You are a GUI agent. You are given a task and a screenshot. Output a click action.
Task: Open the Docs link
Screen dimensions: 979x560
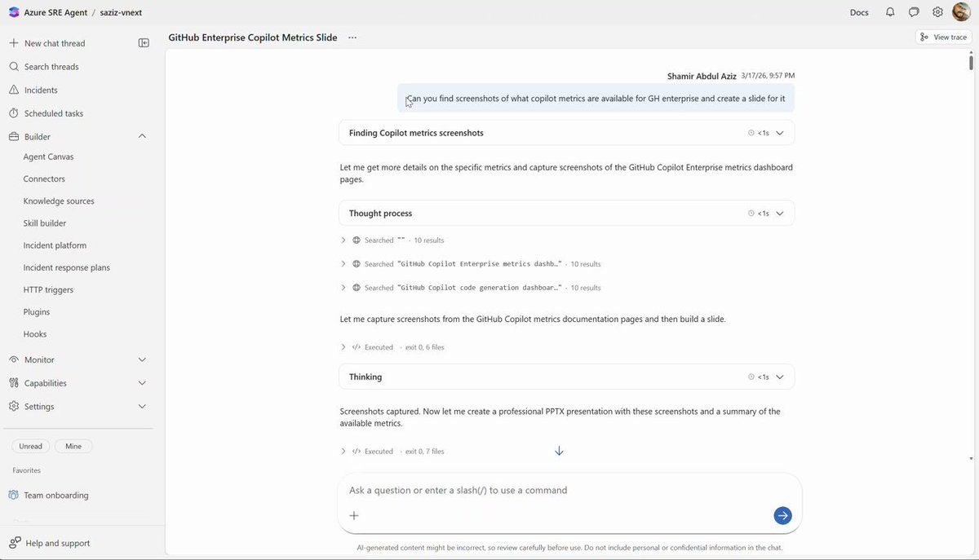[x=859, y=12]
